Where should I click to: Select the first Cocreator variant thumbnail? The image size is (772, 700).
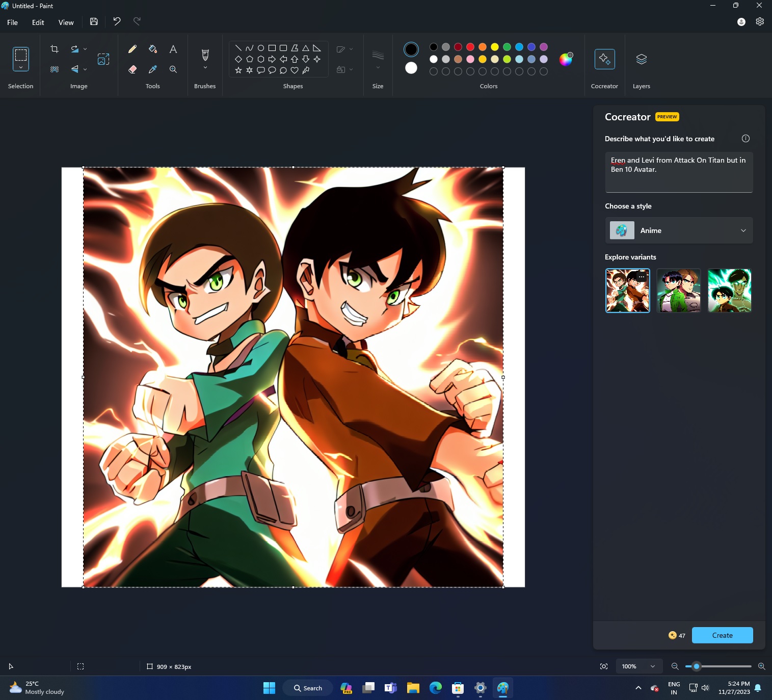627,290
